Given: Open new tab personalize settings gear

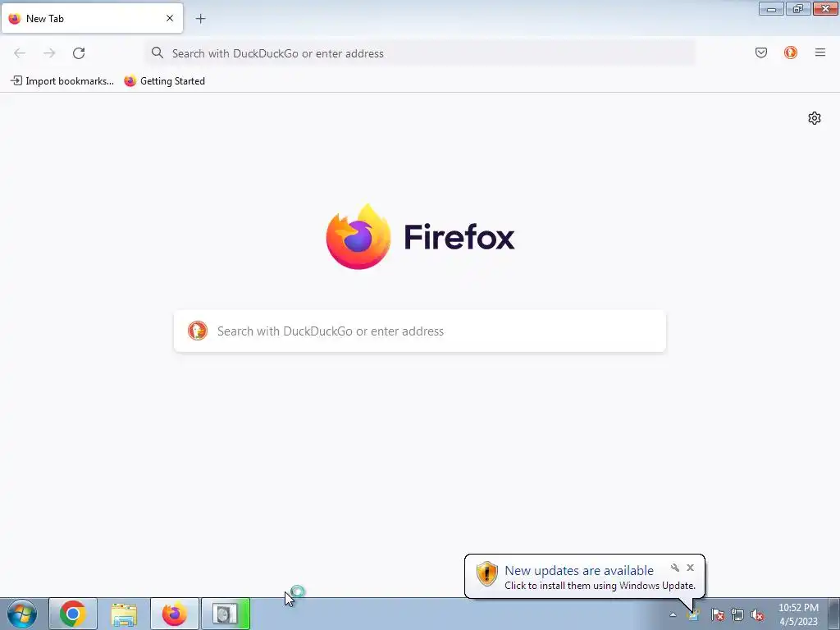Looking at the screenshot, I should [815, 118].
